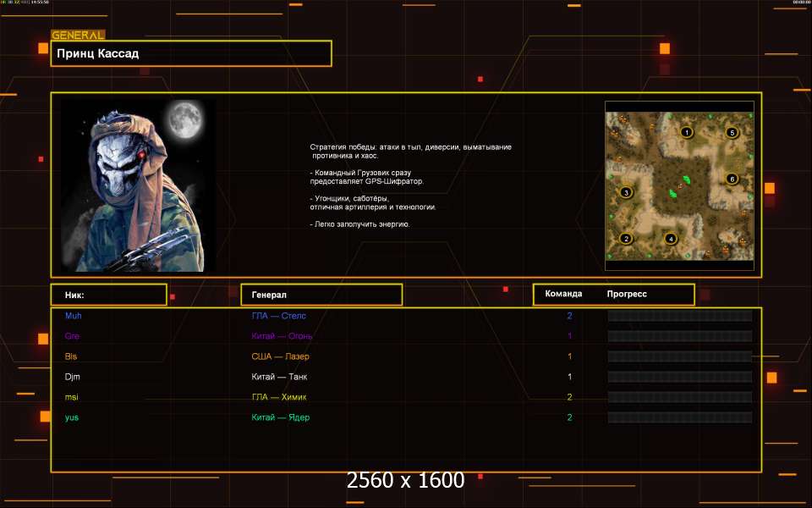Image resolution: width=812 pixels, height=508 pixels.
Task: Select player Gre in the list
Action: pos(73,336)
